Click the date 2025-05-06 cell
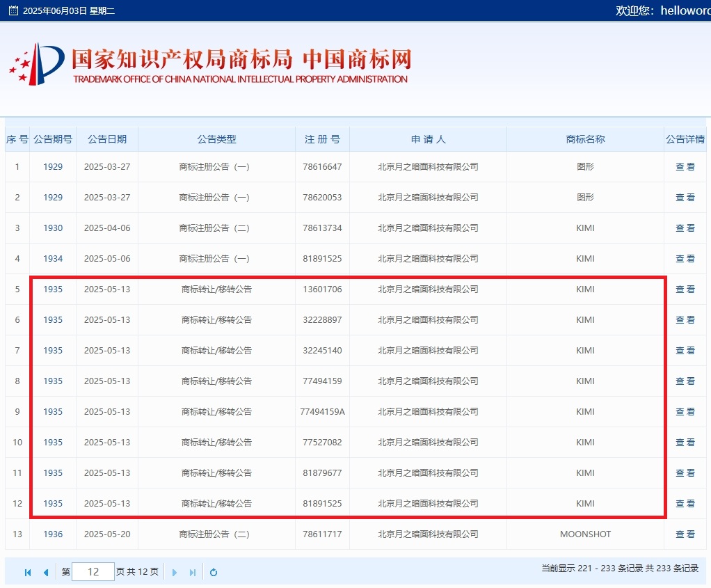 click(x=107, y=259)
